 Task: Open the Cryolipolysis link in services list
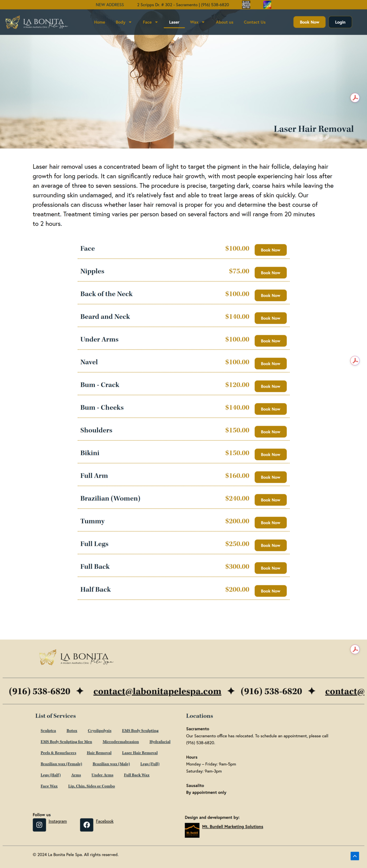pyautogui.click(x=99, y=730)
